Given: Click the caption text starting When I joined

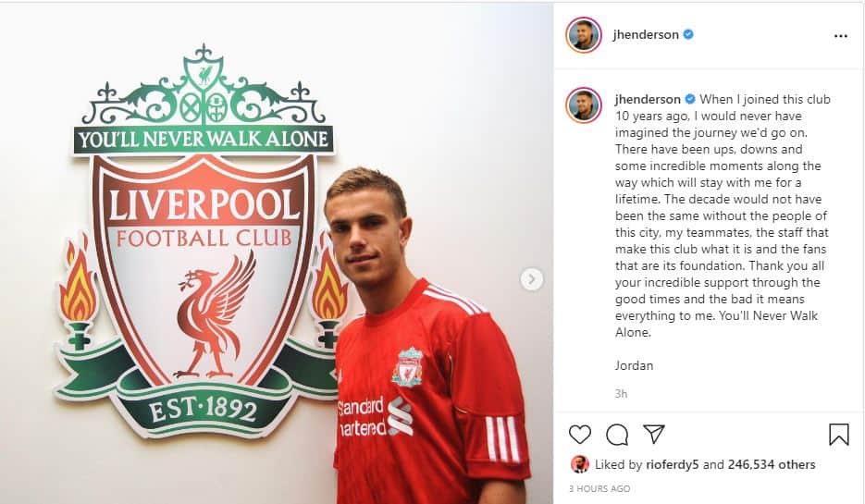Looking at the screenshot, I should point(723,215).
